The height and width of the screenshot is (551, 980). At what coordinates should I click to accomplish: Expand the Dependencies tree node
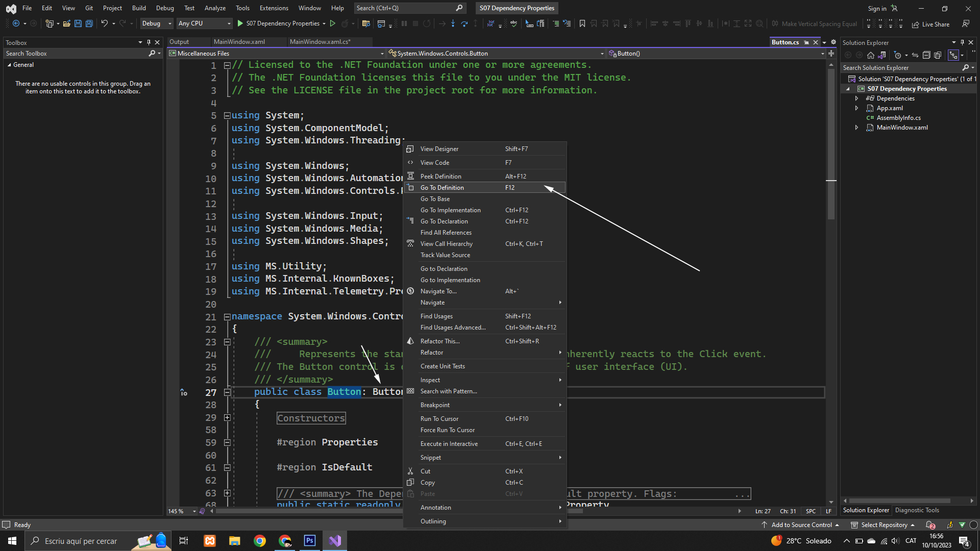[857, 98]
